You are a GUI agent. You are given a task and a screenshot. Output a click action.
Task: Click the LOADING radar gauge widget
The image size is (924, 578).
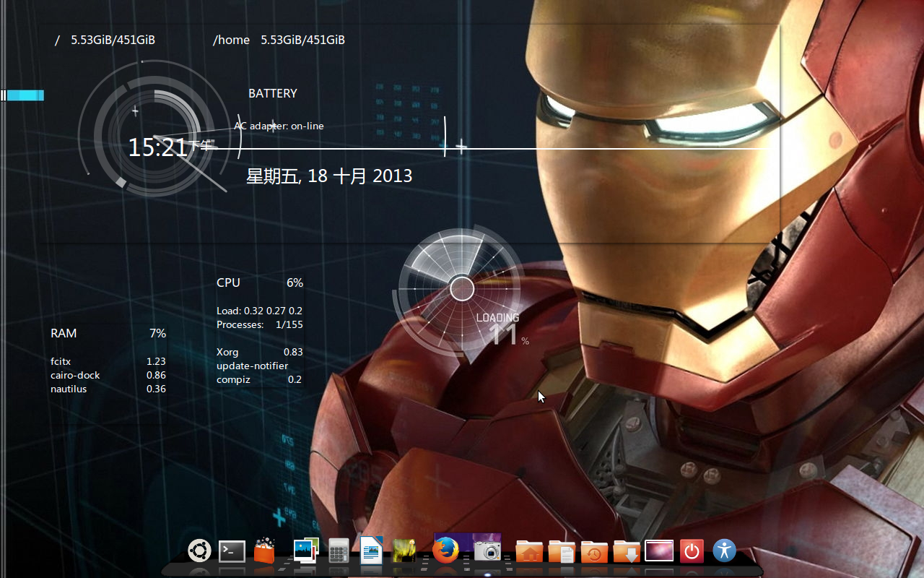(462, 289)
